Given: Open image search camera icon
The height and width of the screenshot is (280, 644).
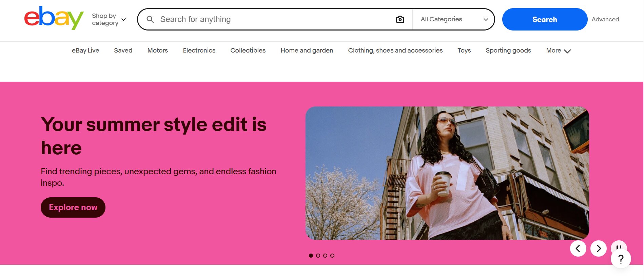Looking at the screenshot, I should coord(400,19).
